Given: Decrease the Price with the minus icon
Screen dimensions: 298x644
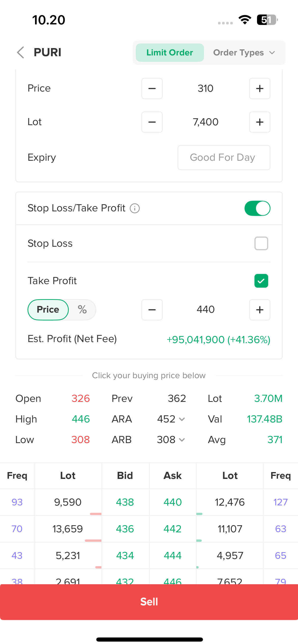Looking at the screenshot, I should click(152, 89).
